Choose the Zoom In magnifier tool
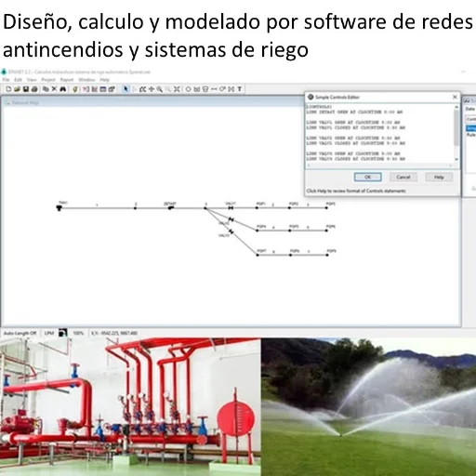The image size is (476, 476). 160,89
